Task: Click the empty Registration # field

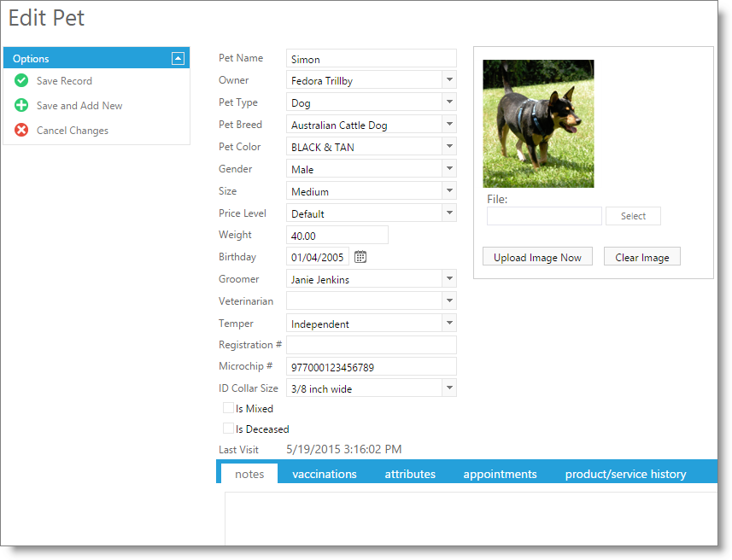Action: [372, 345]
